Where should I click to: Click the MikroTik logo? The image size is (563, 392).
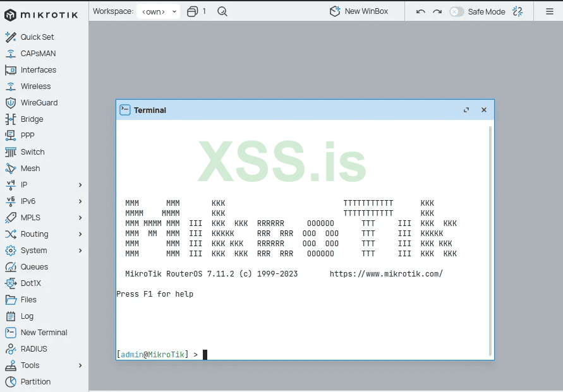click(40, 15)
